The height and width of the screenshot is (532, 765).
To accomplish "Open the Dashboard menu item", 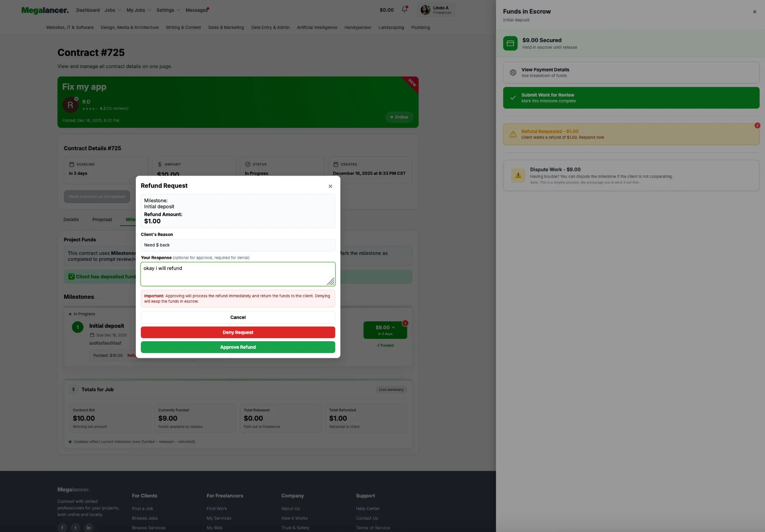I will 88,10.
